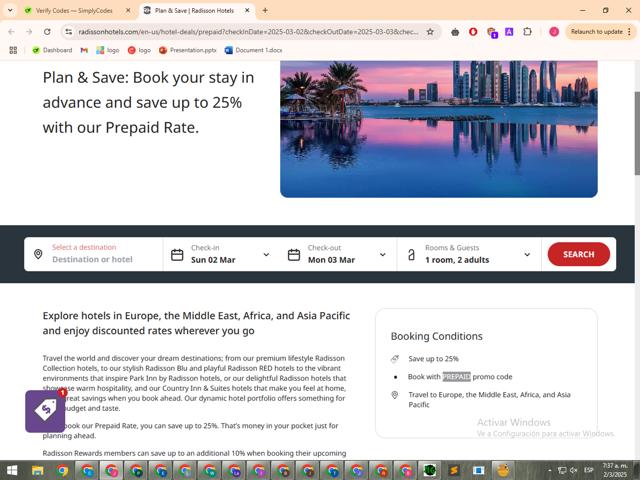This screenshot has width=640, height=480.
Task: Open a new browser tab
Action: [x=265, y=11]
